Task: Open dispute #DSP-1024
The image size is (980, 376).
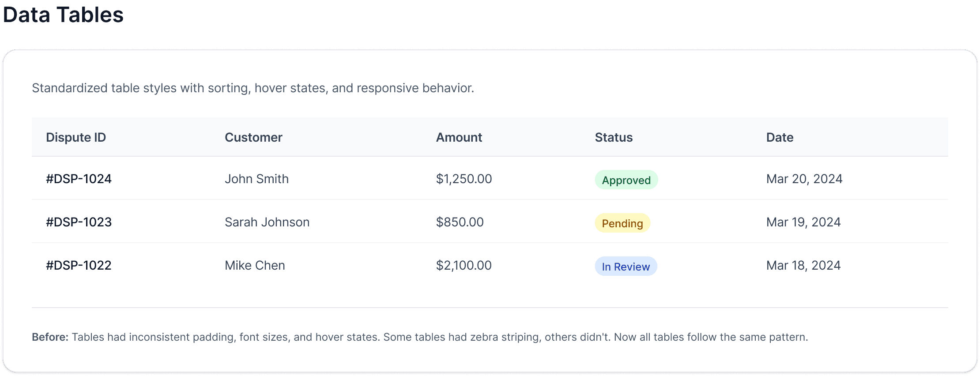Action: (79, 179)
